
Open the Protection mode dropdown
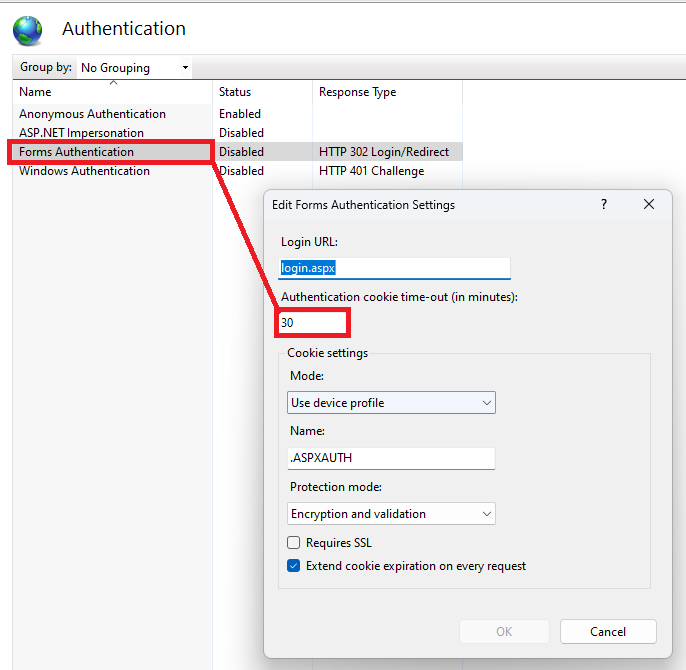(390, 514)
